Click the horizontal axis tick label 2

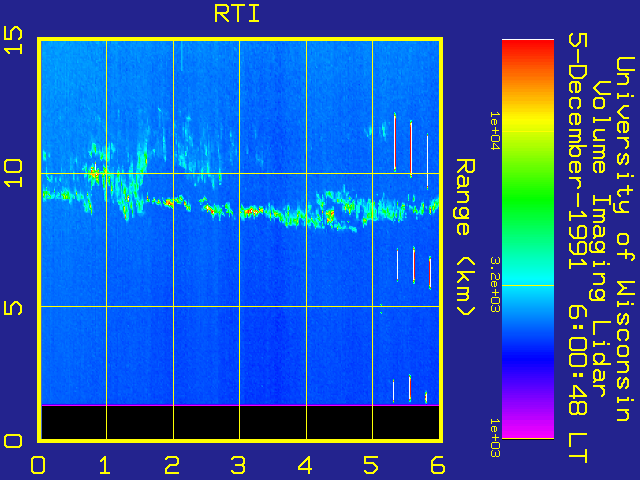tap(172, 465)
